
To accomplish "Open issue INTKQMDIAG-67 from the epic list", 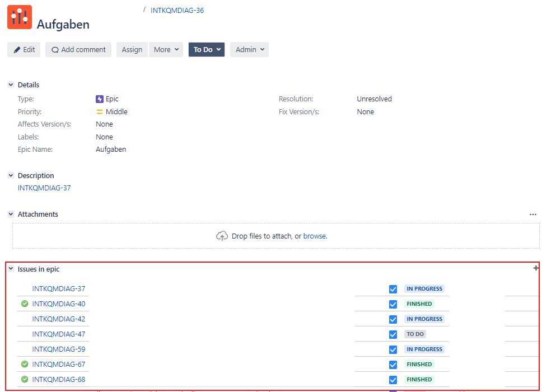I will coord(59,365).
